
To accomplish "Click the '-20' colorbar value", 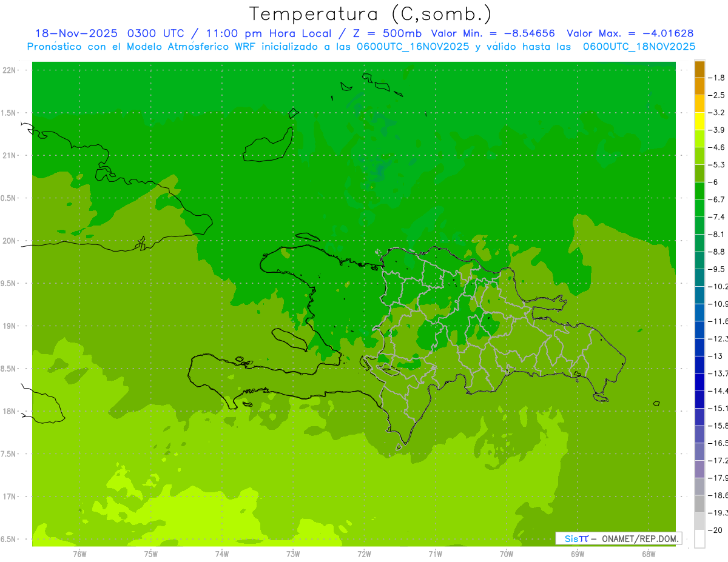I will 714,530.
